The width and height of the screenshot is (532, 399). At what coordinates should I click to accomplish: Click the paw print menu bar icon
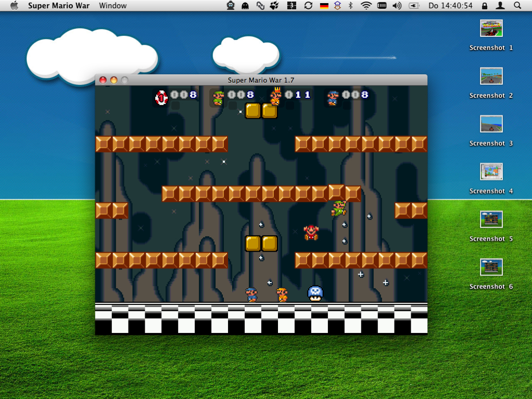click(274, 5)
